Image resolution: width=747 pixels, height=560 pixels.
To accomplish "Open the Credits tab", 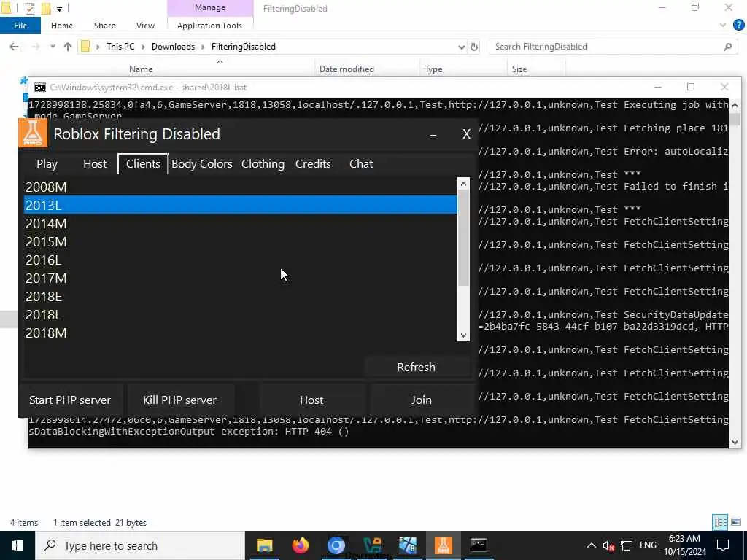I will click(313, 164).
